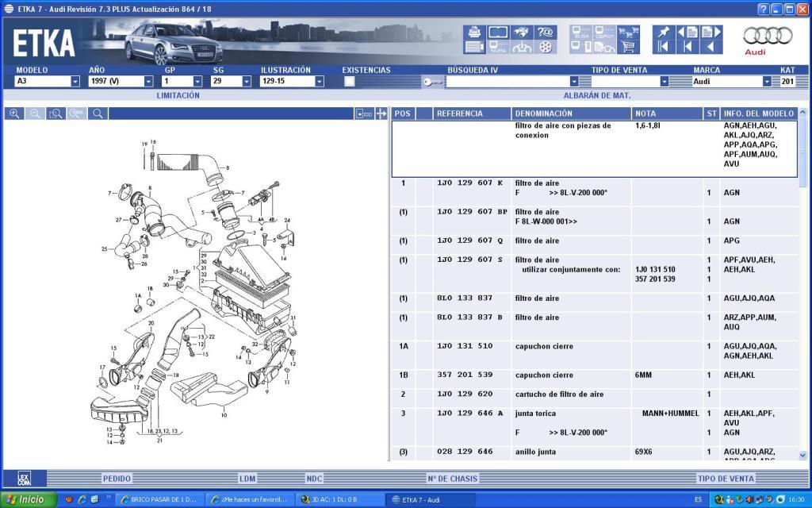Click the single shopping cart icon
The width and height of the screenshot is (812, 508).
[x=628, y=47]
